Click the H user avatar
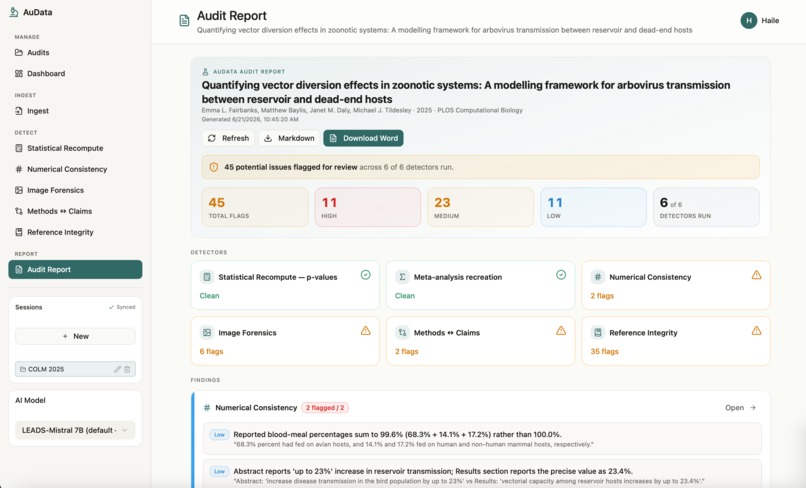 pos(748,21)
